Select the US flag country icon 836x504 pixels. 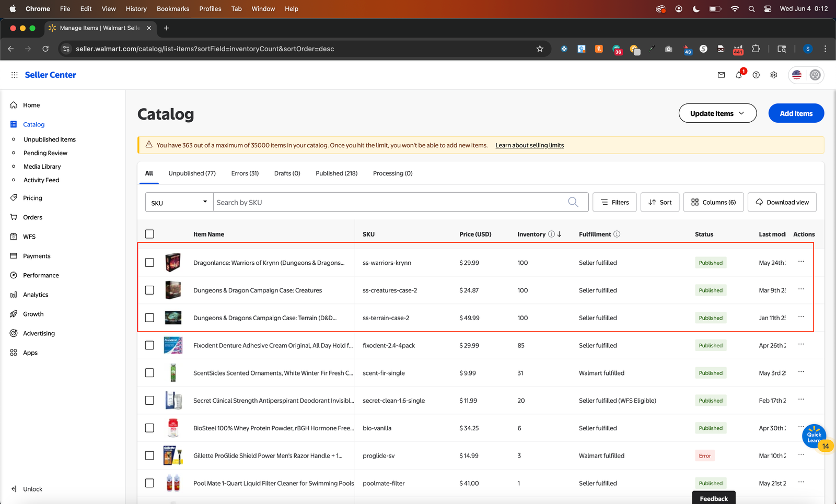tap(796, 75)
